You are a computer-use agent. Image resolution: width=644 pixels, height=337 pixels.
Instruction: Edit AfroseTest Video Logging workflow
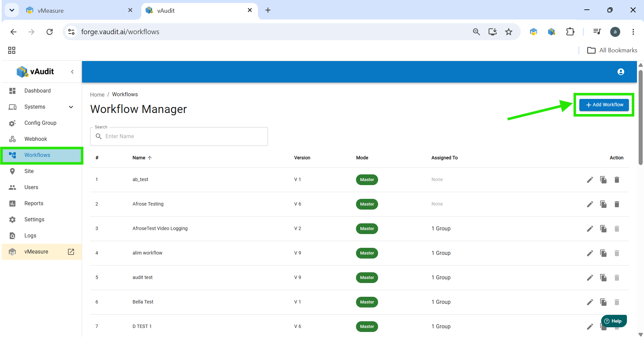(590, 229)
